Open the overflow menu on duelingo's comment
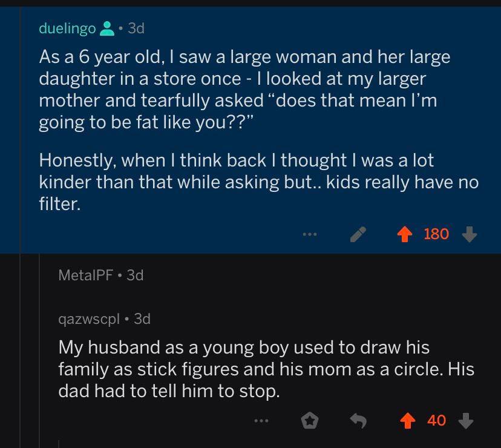 click(x=310, y=234)
